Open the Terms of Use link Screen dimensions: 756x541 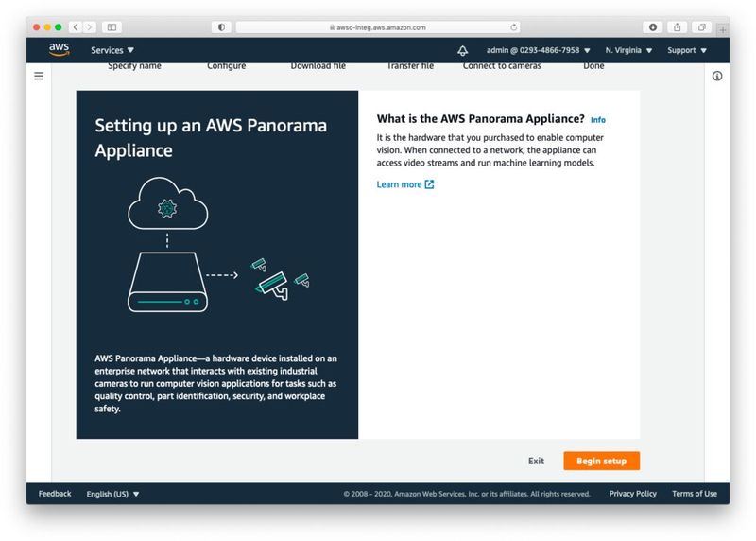tap(695, 493)
